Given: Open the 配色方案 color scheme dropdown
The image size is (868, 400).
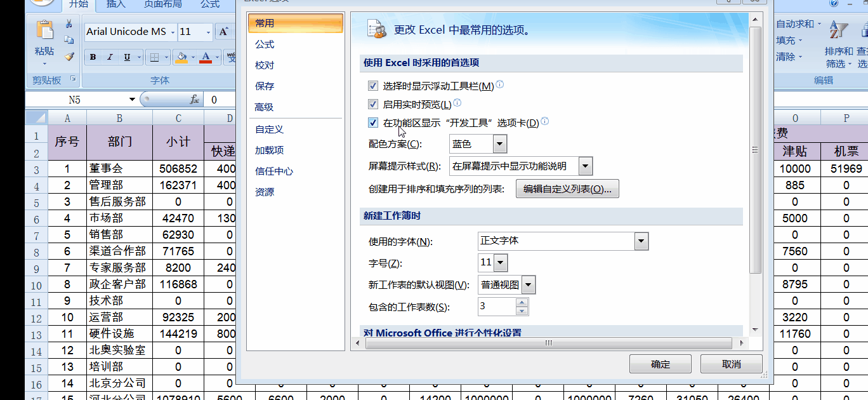Looking at the screenshot, I should pyautogui.click(x=499, y=144).
